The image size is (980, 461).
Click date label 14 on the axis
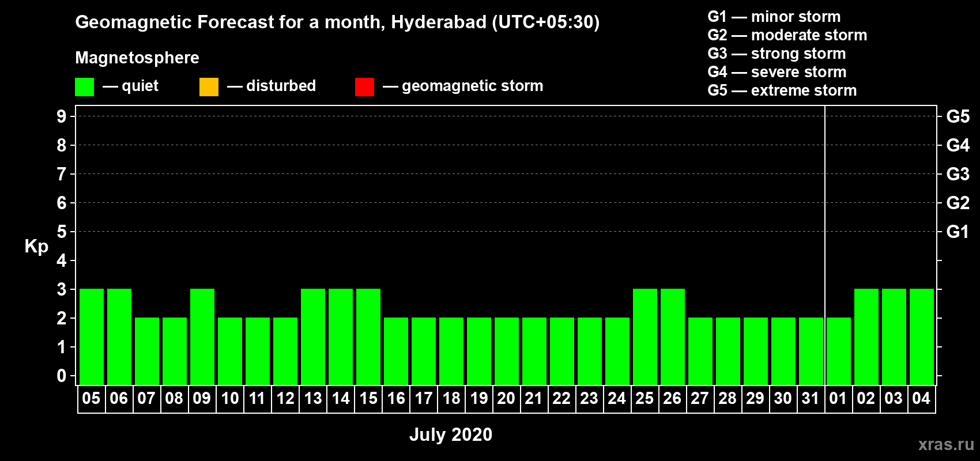(341, 399)
